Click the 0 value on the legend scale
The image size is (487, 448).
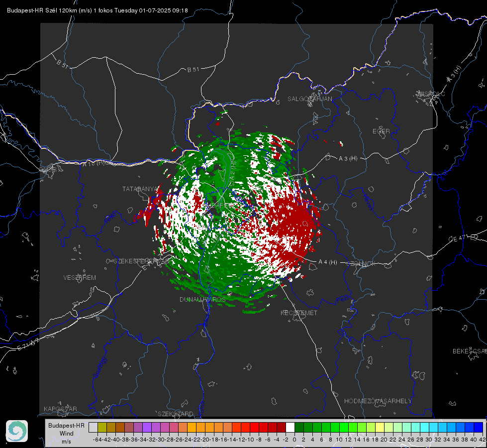point(294,440)
